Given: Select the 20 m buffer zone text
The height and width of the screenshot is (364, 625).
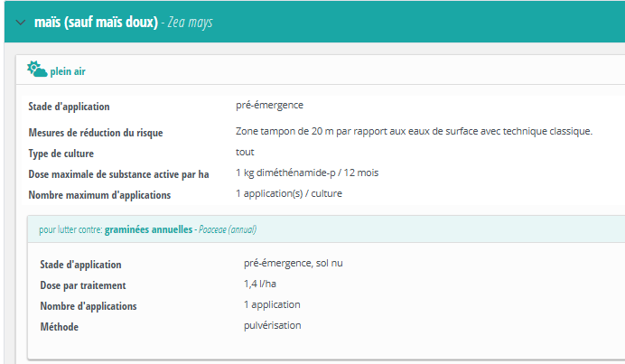Looking at the screenshot, I should click(414, 131).
